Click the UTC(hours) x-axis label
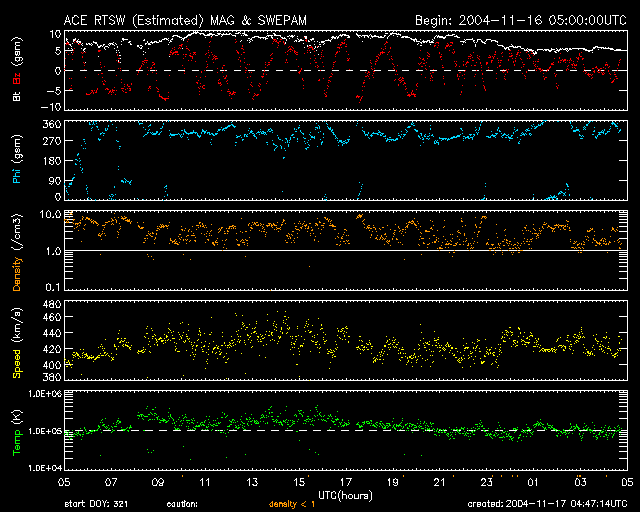This screenshot has height=512, width=640. coord(345,494)
